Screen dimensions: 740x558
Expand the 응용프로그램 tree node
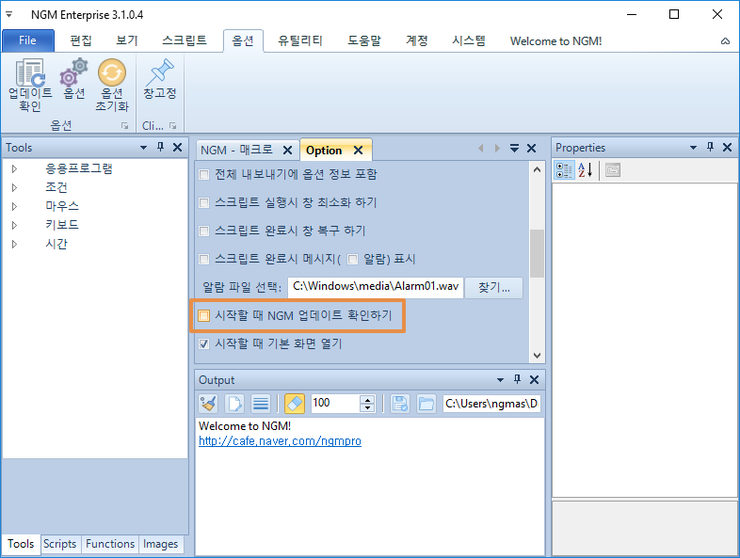(14, 169)
